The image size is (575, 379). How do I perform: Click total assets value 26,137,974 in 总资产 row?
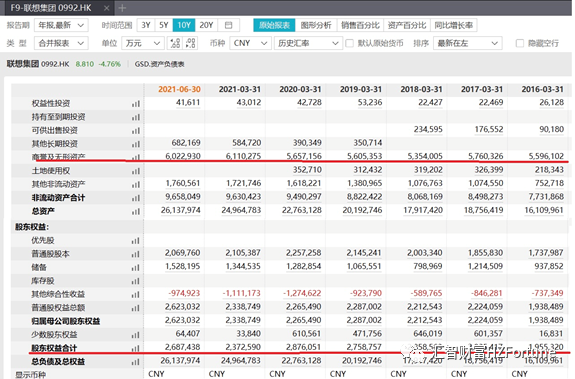point(180,210)
